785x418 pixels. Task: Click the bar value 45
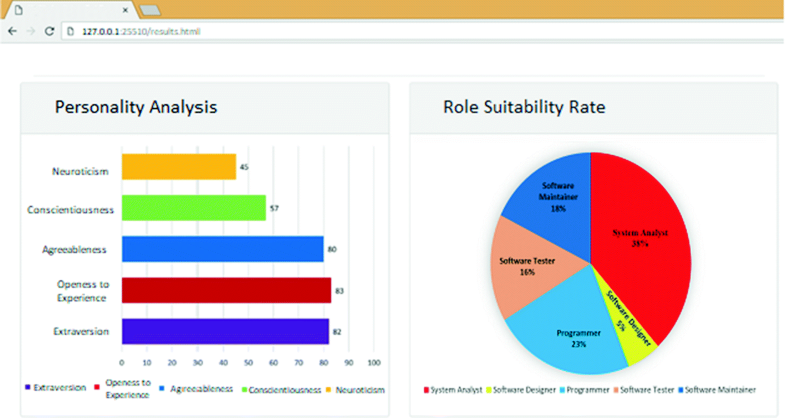point(244,167)
